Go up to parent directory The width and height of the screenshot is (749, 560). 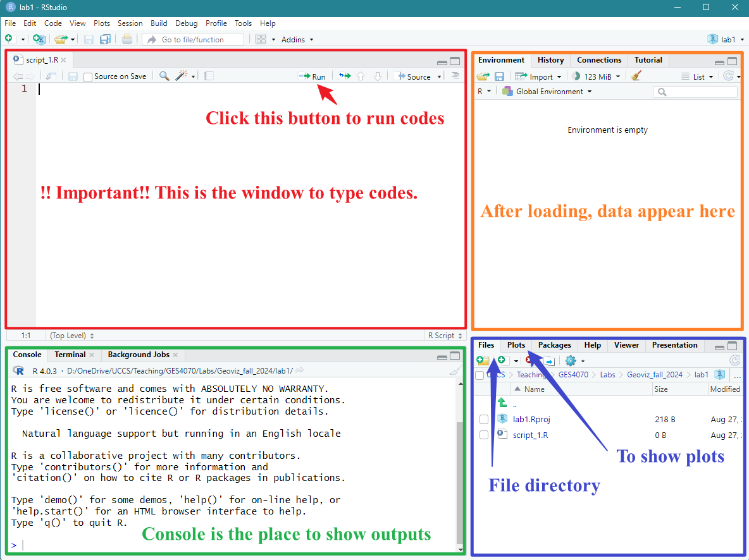502,403
